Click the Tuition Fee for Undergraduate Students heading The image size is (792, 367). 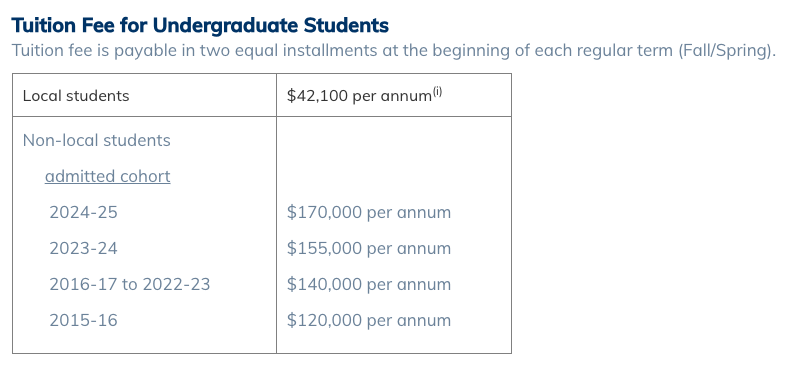[200, 25]
